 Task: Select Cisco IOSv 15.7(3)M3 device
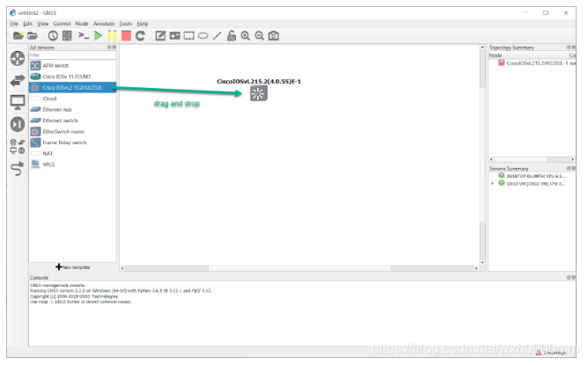73,77
